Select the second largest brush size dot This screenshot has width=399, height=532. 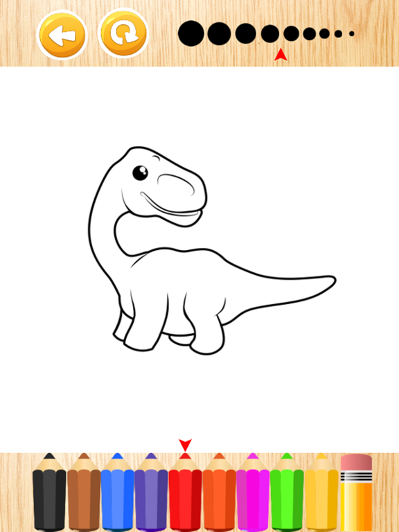[219, 33]
